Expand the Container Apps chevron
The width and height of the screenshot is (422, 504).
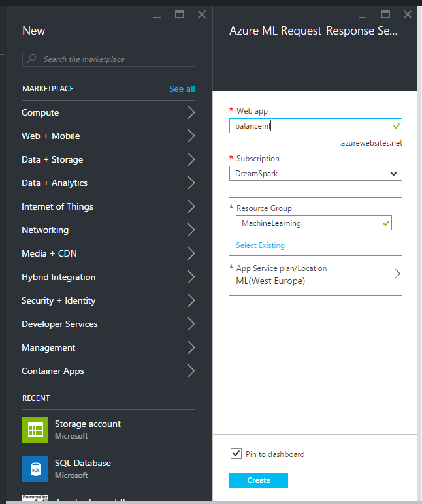(191, 371)
